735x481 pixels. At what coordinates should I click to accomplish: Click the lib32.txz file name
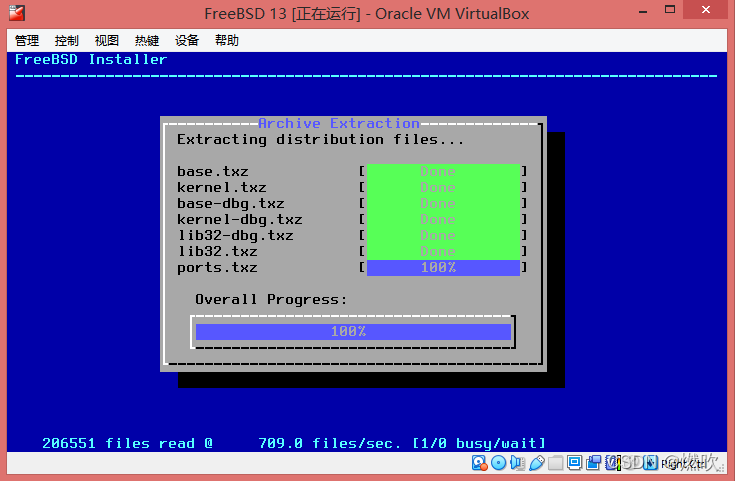click(x=218, y=252)
